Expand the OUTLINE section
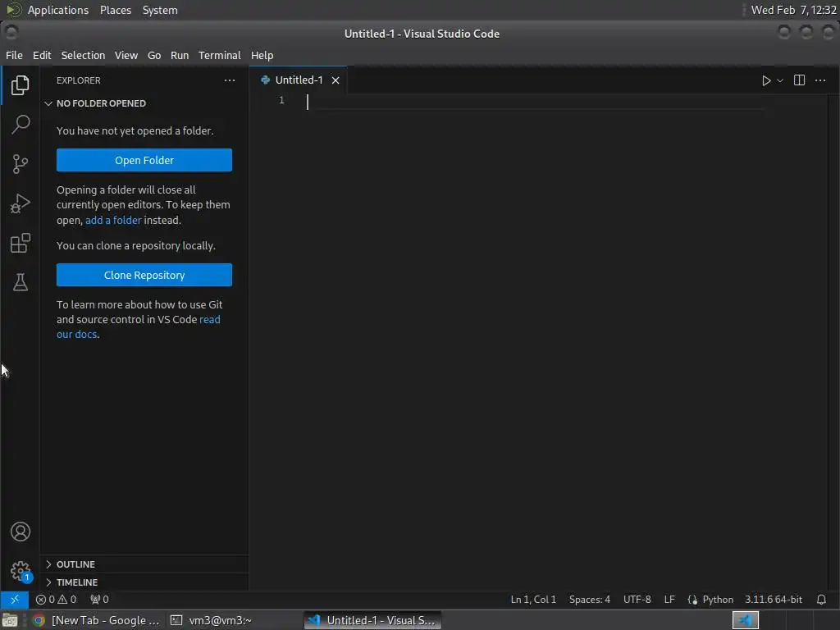The height and width of the screenshot is (630, 840). click(144, 564)
